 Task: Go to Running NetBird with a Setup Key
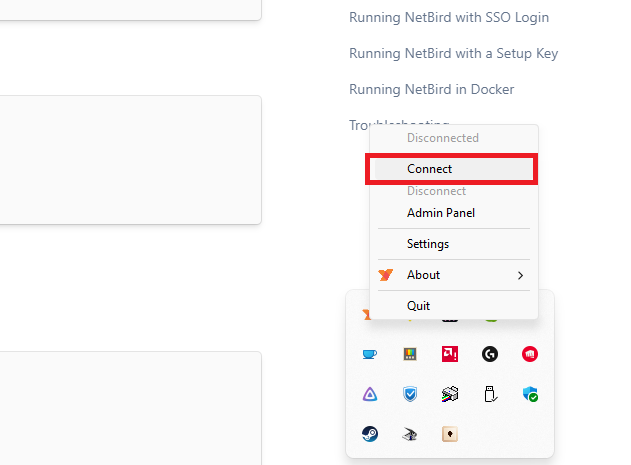point(453,53)
